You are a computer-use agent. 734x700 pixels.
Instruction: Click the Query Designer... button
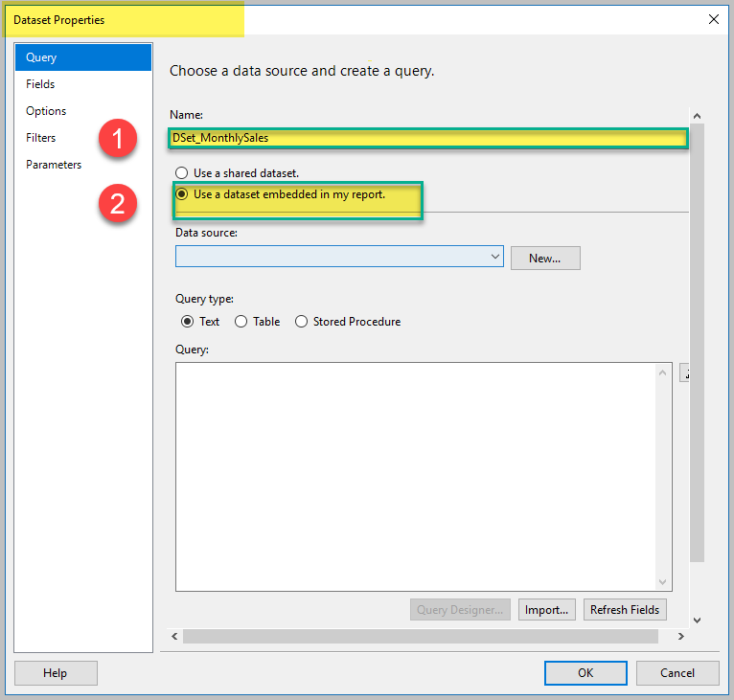pyautogui.click(x=460, y=610)
